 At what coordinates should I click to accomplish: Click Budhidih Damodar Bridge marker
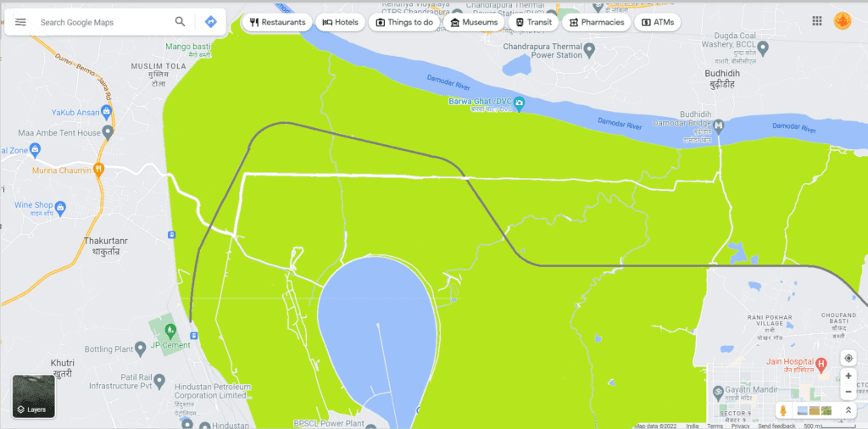coord(719,127)
